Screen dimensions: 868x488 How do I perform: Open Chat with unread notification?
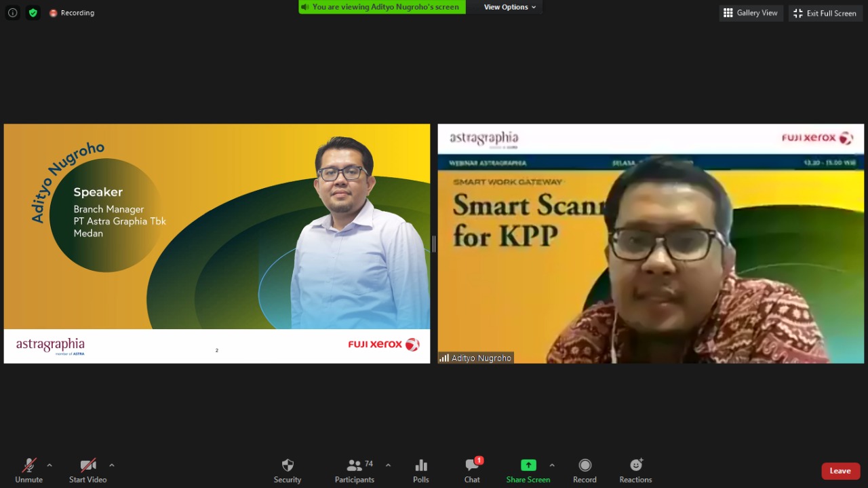(x=473, y=470)
